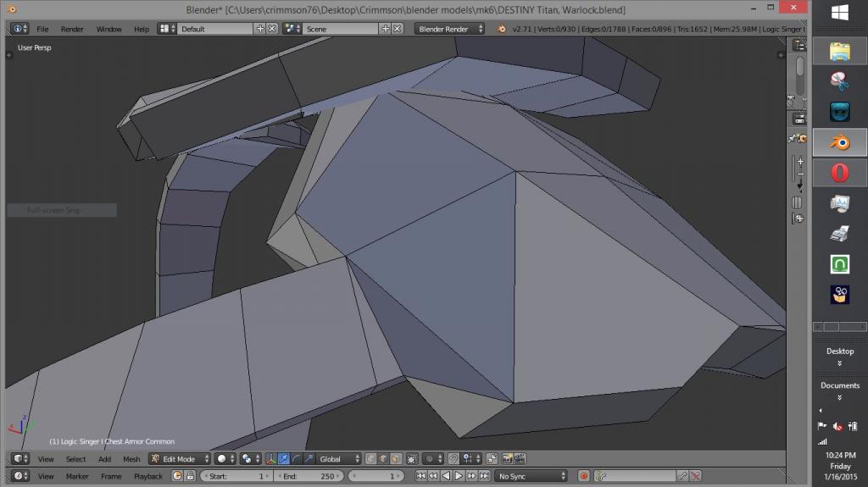The width and height of the screenshot is (868, 487).
Task: Click the add new screen layout plus icon
Action: point(260,29)
